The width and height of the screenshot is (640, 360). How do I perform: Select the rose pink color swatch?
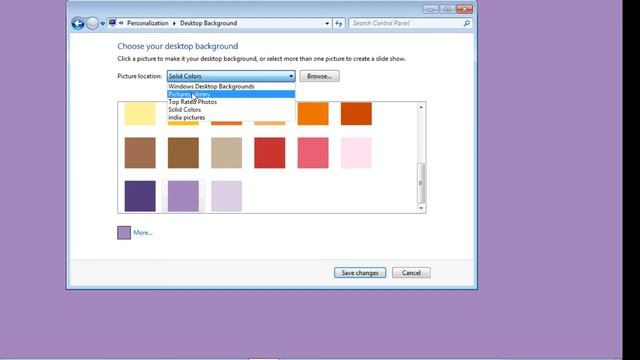(x=313, y=153)
